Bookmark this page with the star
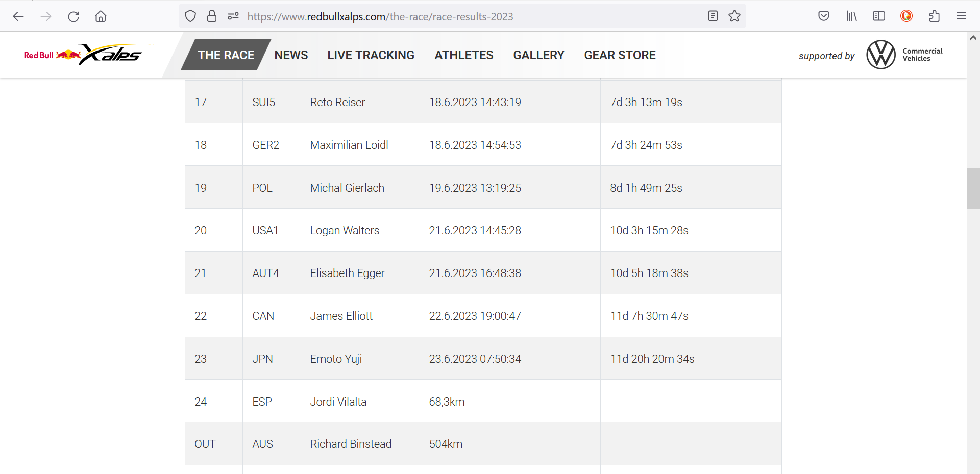 (734, 16)
